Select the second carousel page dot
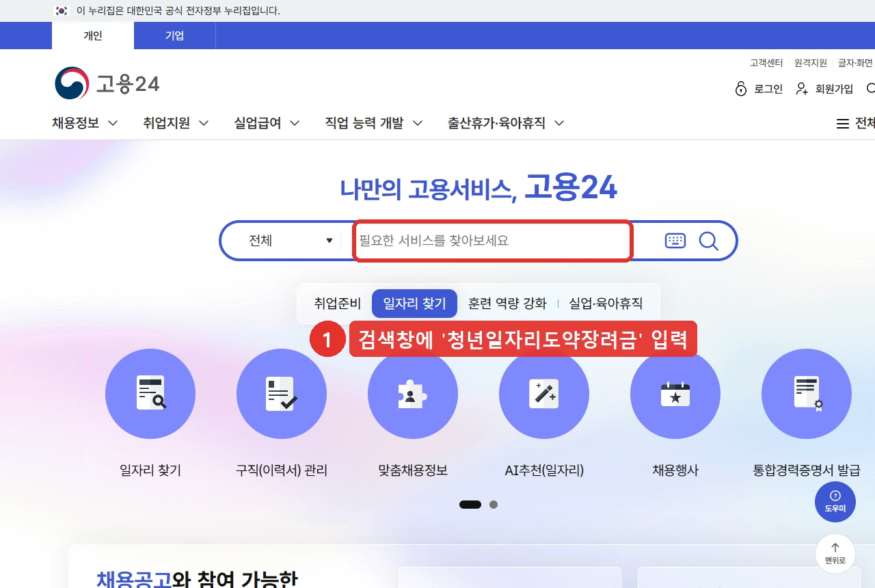The height and width of the screenshot is (588, 875). 494,505
